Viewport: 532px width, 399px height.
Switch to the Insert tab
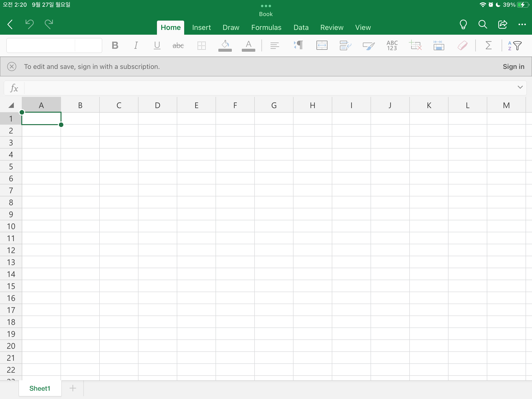[202, 28]
